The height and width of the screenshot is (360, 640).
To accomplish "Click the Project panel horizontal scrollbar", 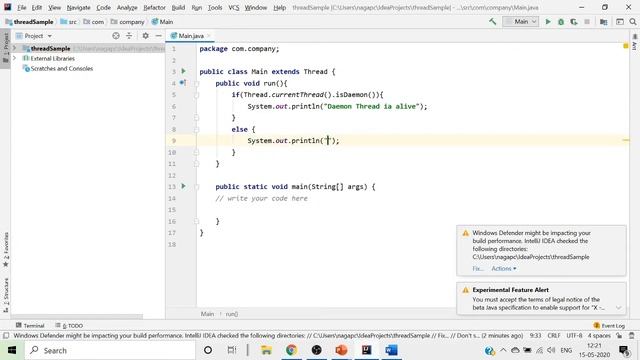I will point(77,316).
